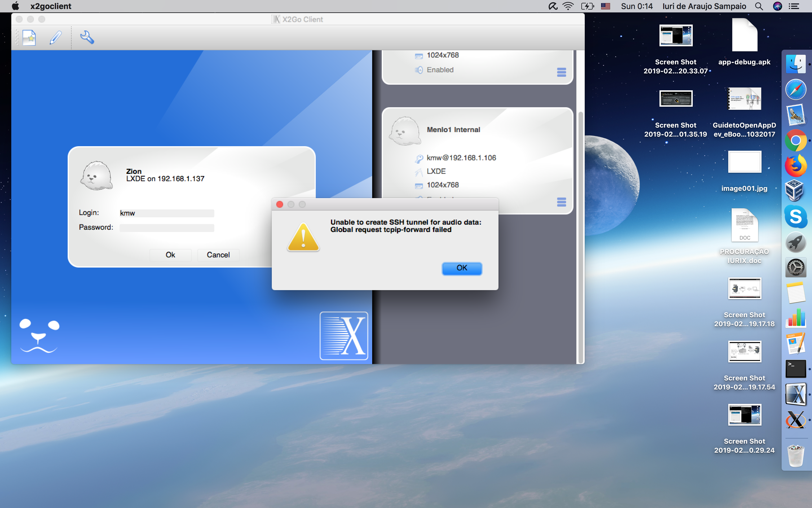Open the Apple menu
The height and width of the screenshot is (508, 812).
tap(16, 6)
